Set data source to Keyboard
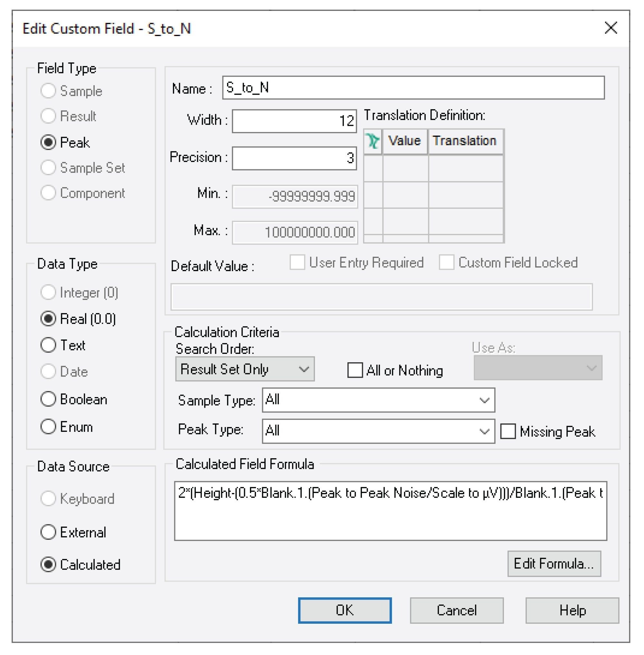 pos(48,498)
